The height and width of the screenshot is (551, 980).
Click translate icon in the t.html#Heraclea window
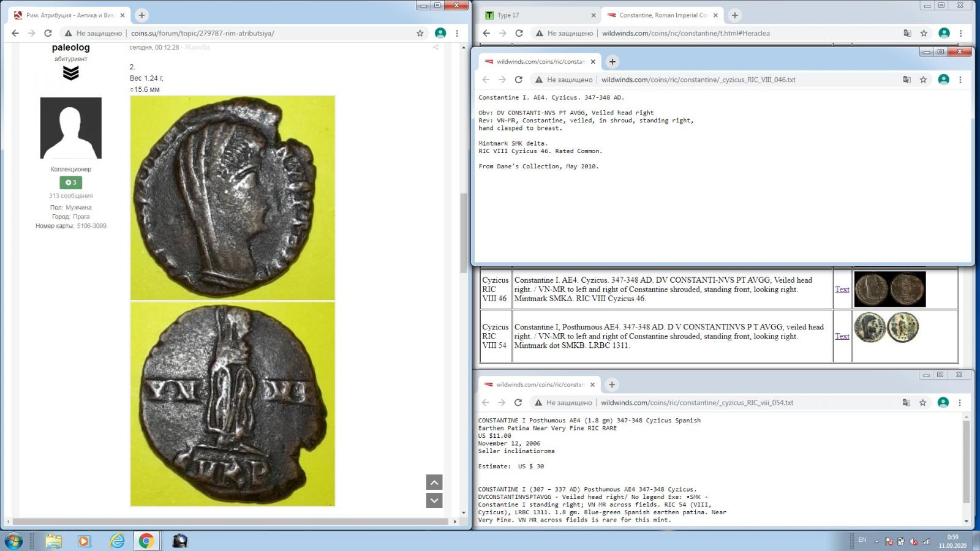pos(907,33)
